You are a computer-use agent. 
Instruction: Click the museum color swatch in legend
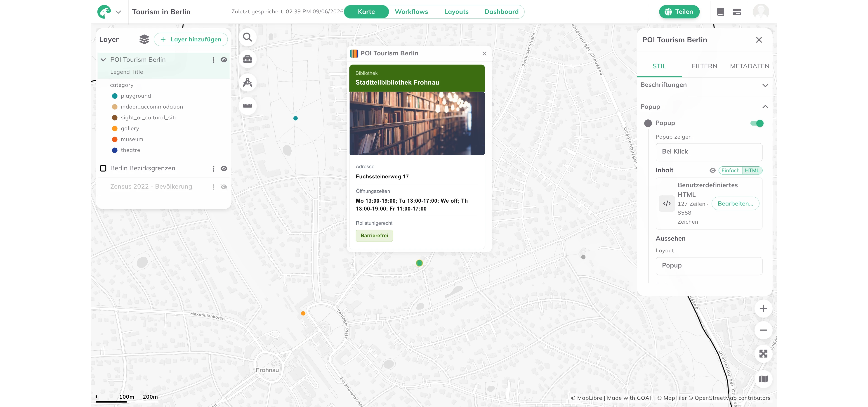pos(115,139)
